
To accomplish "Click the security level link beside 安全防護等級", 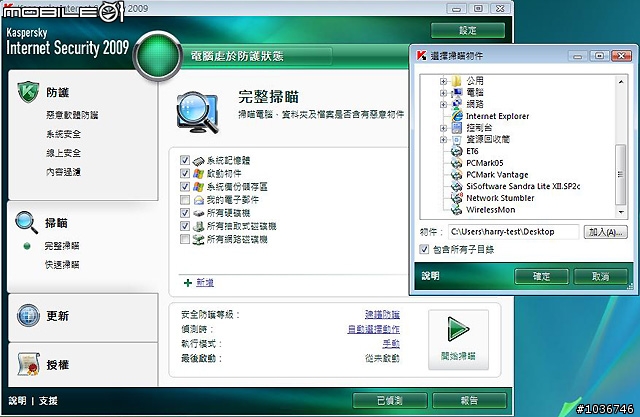I will click(382, 314).
